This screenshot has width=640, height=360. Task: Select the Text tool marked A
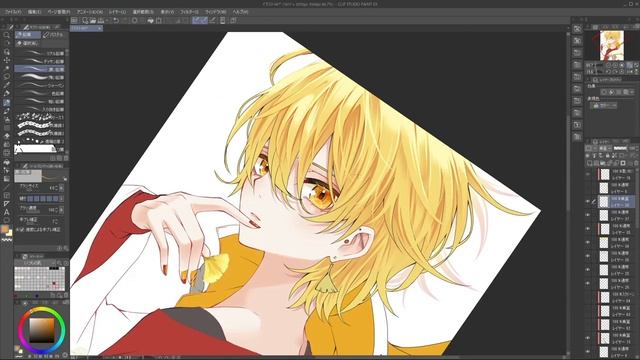coord(7,212)
